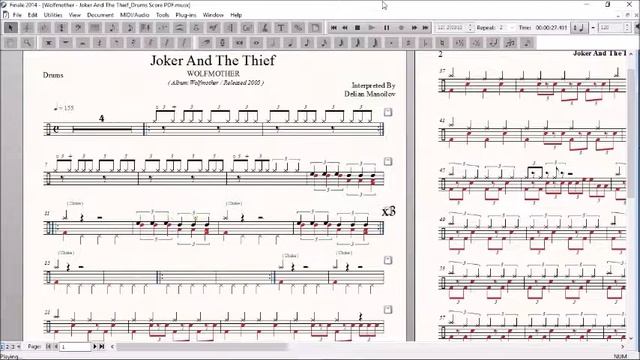Screen dimensions: 640x360
Task: Pick the Key Signature tool
Action: [44, 28]
